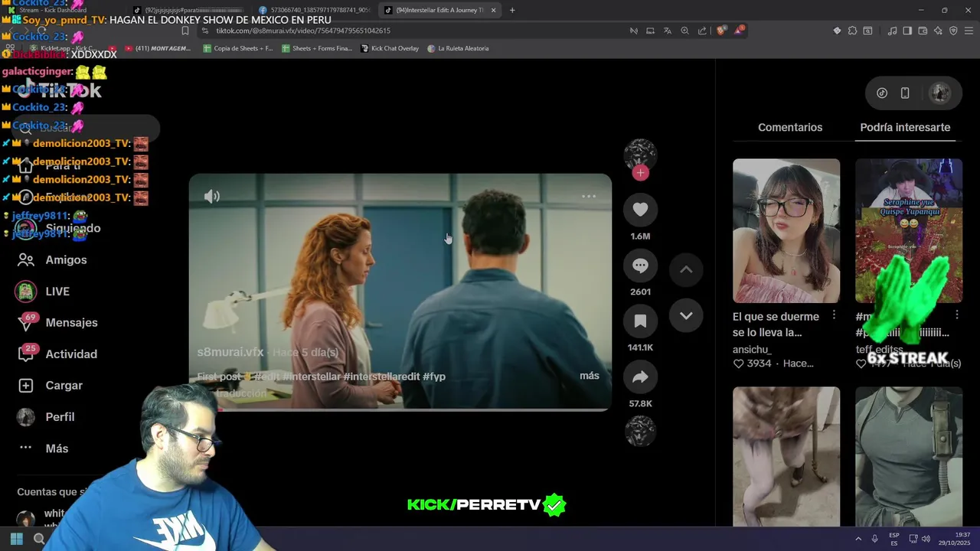Viewport: 980px width, 551px height.
Task: Open Windows taskbar search
Action: click(39, 539)
